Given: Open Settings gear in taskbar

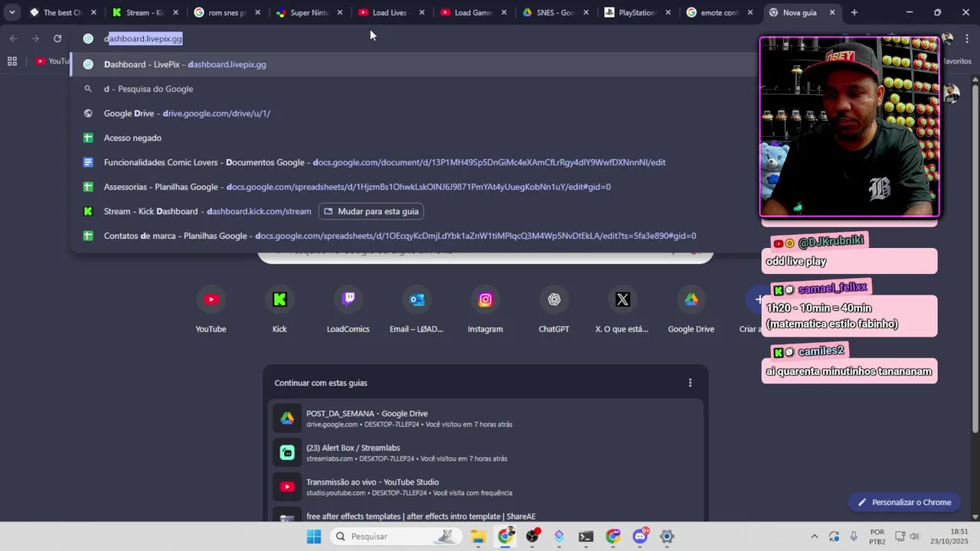Looking at the screenshot, I should [x=667, y=536].
